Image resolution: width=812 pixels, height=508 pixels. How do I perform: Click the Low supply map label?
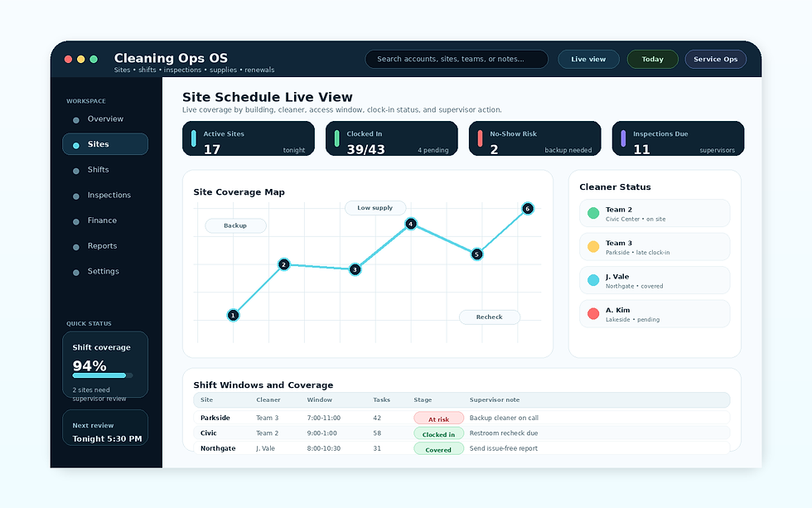point(375,208)
